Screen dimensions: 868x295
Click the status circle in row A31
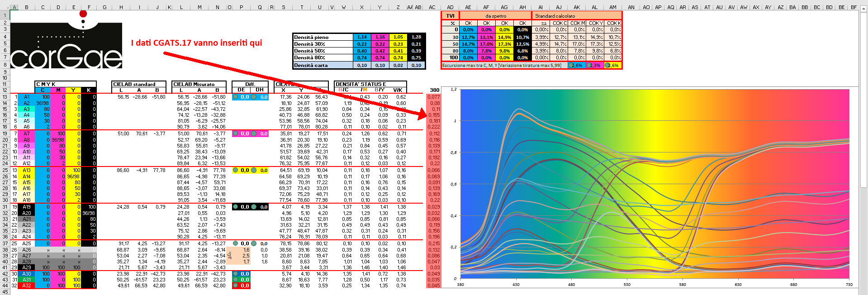(236, 280)
